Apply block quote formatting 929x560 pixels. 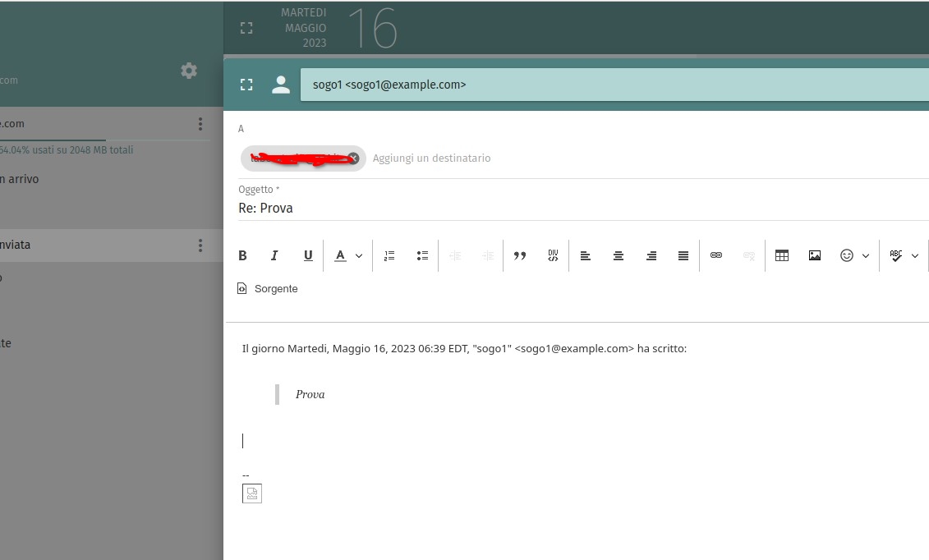pos(520,256)
